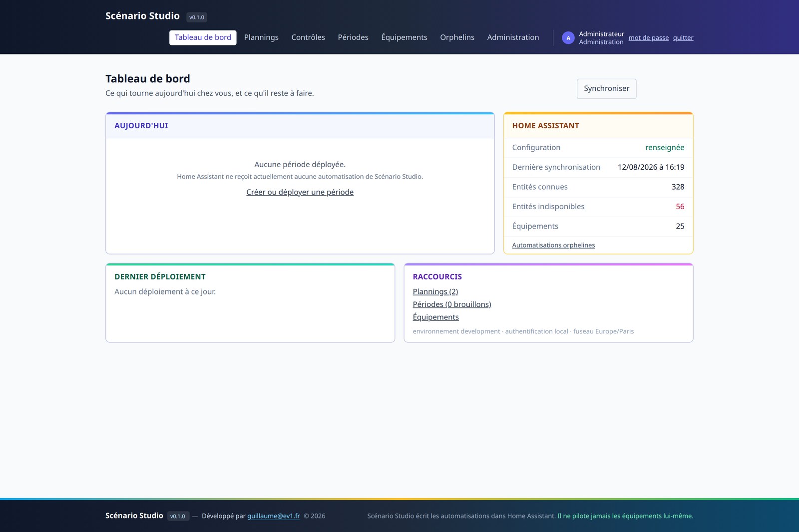Click the Administrateur user name
The image size is (799, 532).
click(x=601, y=34)
